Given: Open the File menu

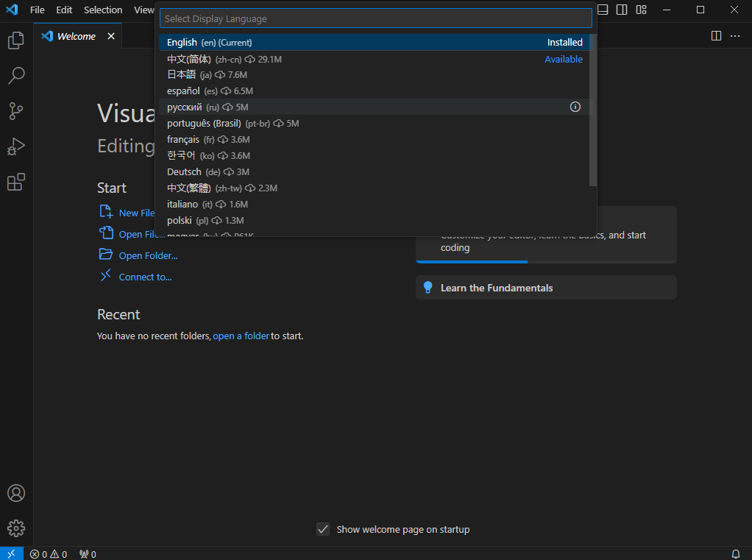Looking at the screenshot, I should point(37,10).
